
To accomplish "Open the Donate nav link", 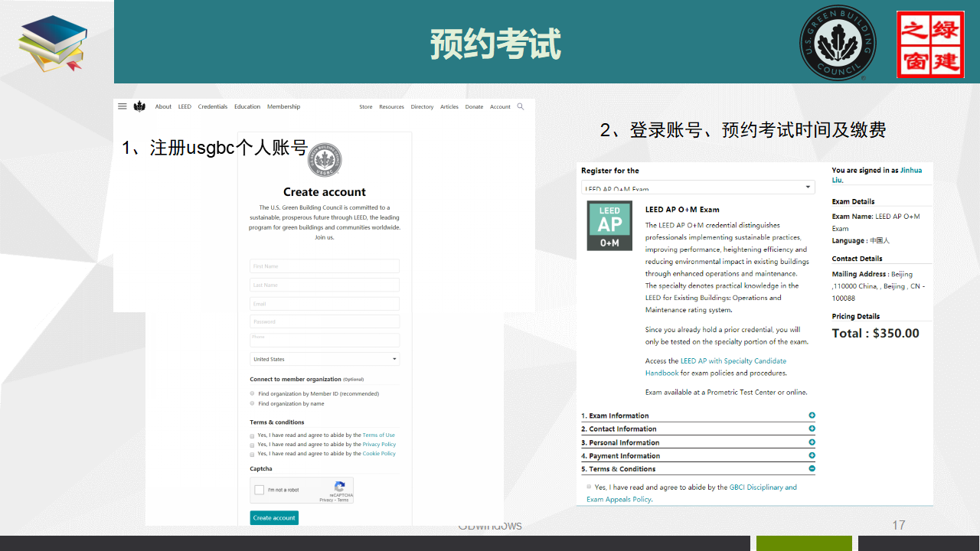I will pyautogui.click(x=474, y=107).
